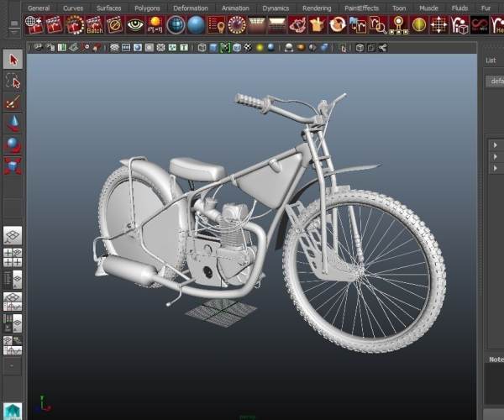Select the Move tool cone icon

click(13, 123)
